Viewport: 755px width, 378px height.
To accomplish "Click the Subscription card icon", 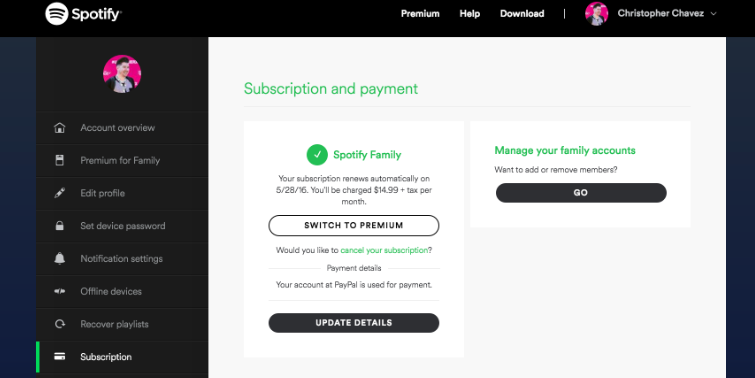I will pyautogui.click(x=60, y=357).
